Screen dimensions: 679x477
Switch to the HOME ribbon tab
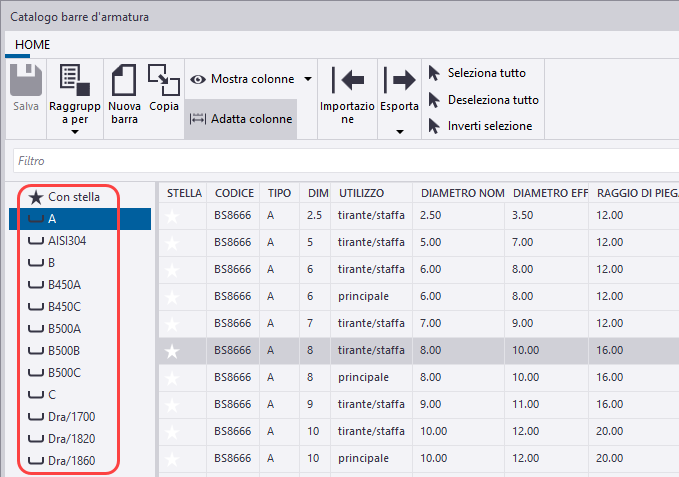[x=33, y=45]
